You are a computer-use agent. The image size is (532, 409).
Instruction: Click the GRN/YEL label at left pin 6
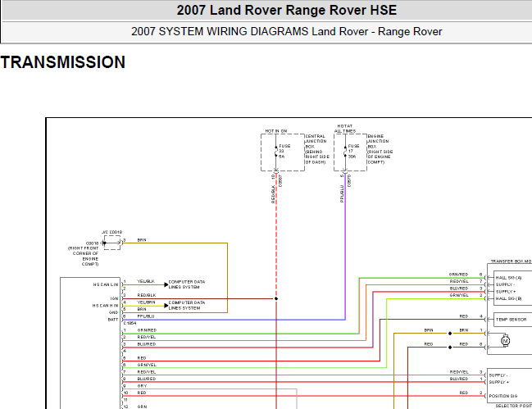coord(147,365)
